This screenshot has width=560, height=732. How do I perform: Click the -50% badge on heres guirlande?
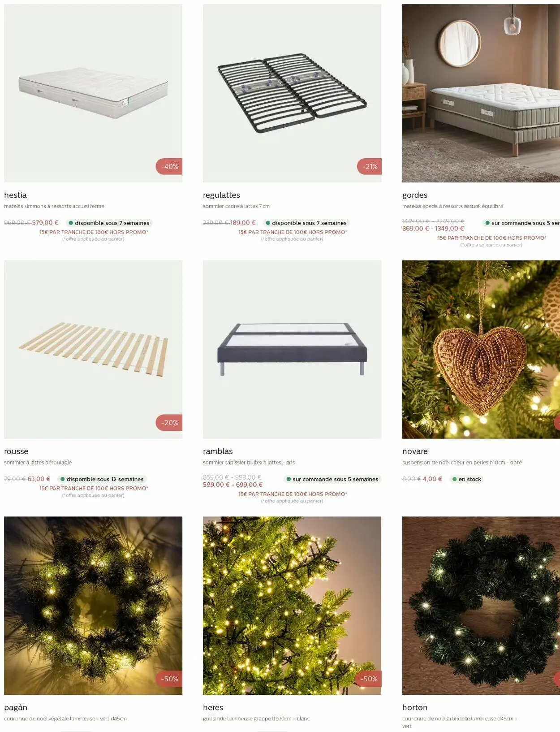pyautogui.click(x=369, y=679)
